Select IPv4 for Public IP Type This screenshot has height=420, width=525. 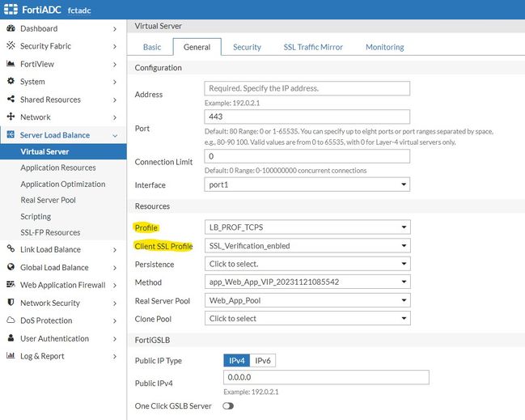[237, 360]
